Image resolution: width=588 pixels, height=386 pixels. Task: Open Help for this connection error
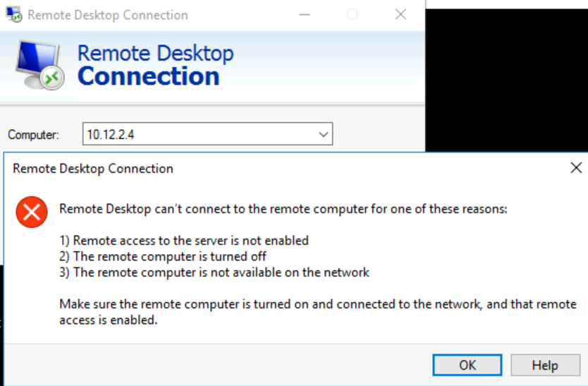(x=545, y=365)
